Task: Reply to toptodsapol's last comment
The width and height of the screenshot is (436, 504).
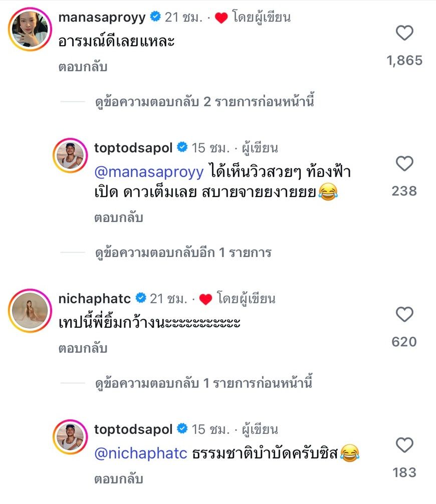Action: (118, 479)
